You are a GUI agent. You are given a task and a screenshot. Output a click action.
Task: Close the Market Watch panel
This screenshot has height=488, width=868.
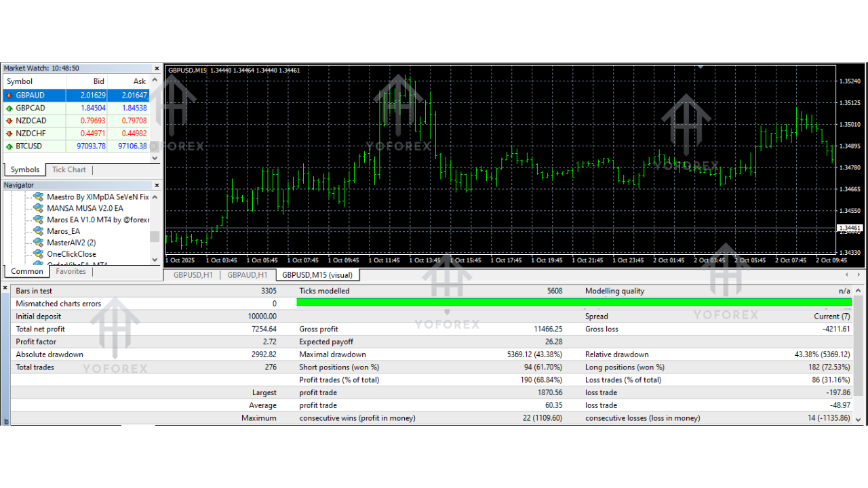157,68
